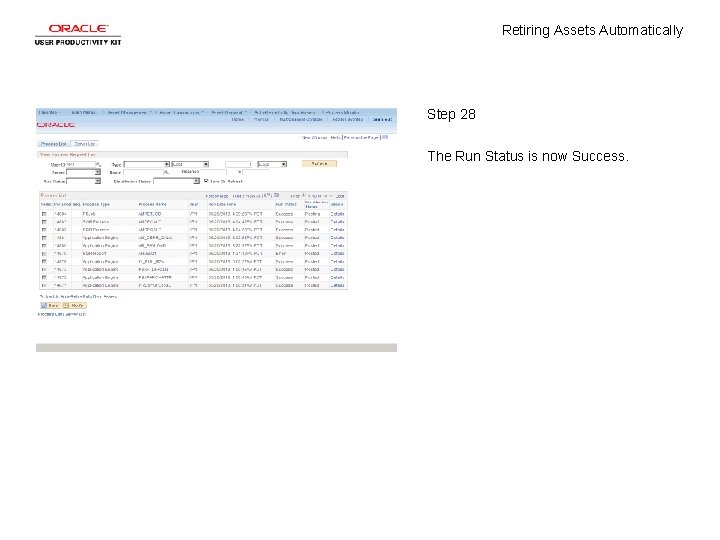Click the New Window link
Screen dimensions: 720x540
[x=315, y=137]
